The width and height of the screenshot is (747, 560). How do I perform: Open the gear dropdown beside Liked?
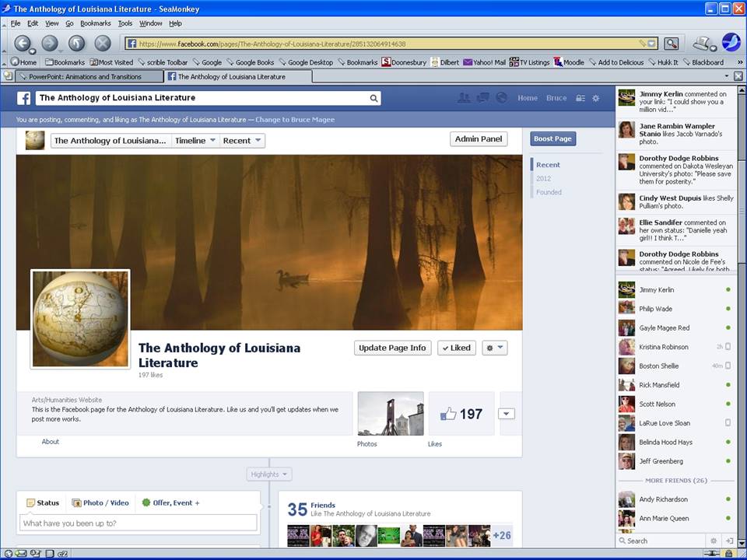[x=495, y=348]
